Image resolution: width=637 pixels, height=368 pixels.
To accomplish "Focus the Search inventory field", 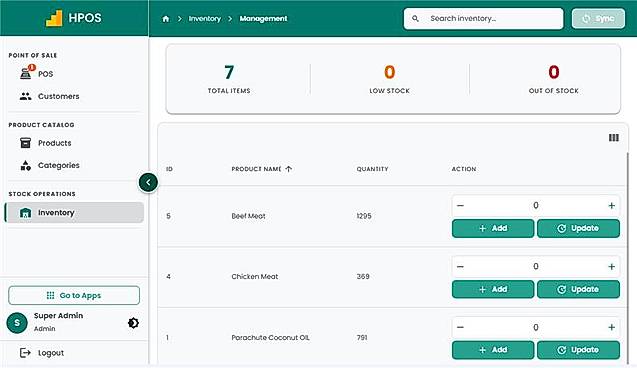I will click(483, 19).
